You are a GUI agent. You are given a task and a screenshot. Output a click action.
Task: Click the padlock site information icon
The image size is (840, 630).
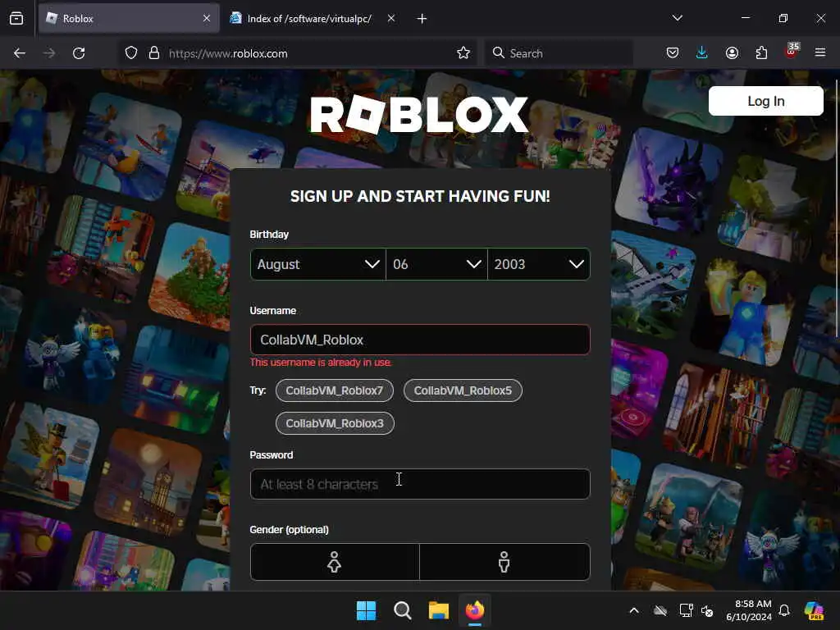[x=154, y=53]
